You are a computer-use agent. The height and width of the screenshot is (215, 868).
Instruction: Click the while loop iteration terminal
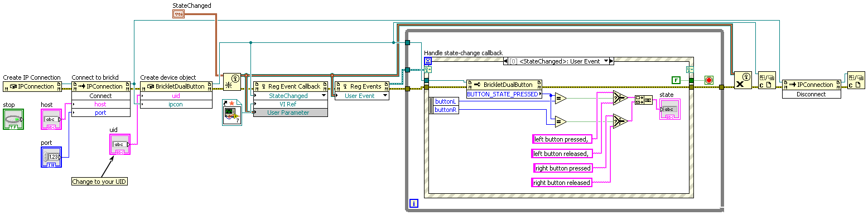(x=414, y=204)
